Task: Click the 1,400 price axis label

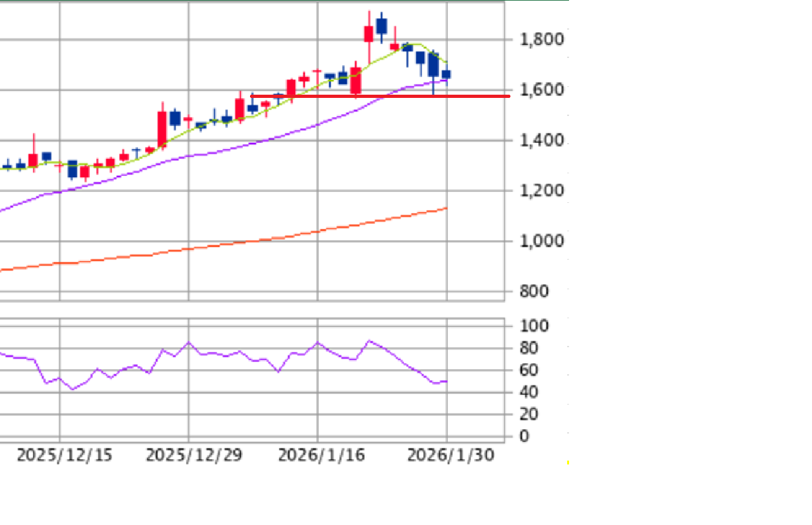Action: [x=541, y=140]
